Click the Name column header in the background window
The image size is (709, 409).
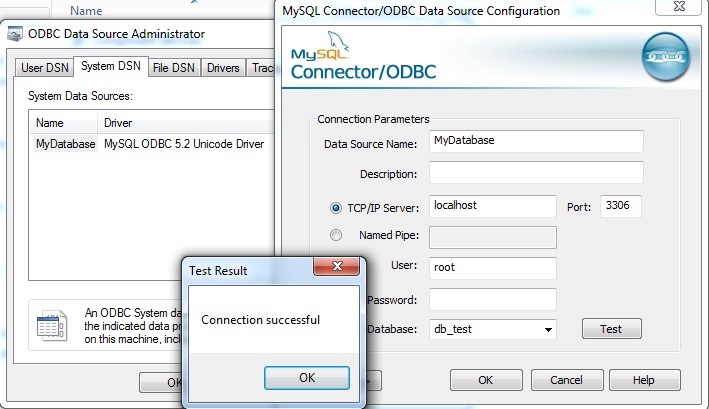point(86,10)
